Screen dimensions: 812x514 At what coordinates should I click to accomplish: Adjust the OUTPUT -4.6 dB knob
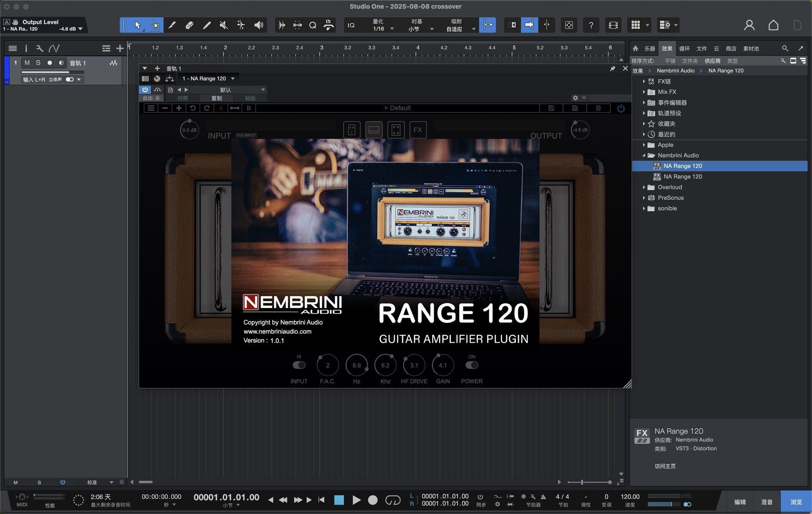pos(580,130)
